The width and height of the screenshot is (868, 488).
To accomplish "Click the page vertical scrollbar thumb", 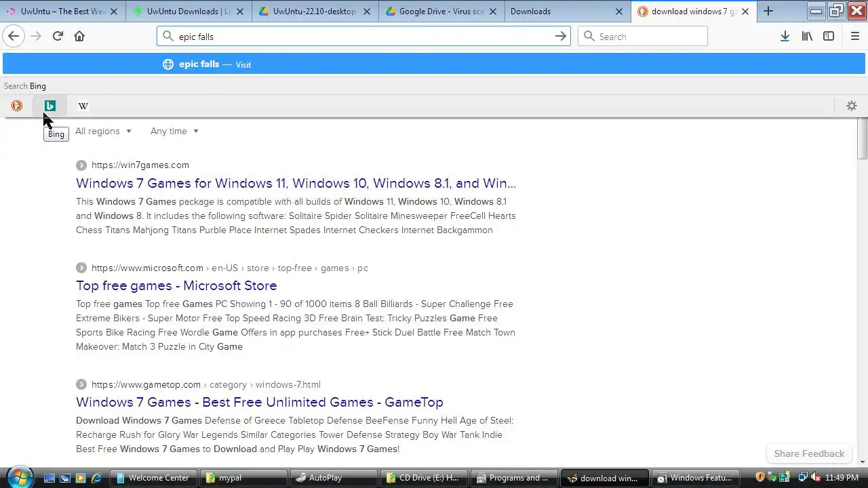I will (863, 139).
